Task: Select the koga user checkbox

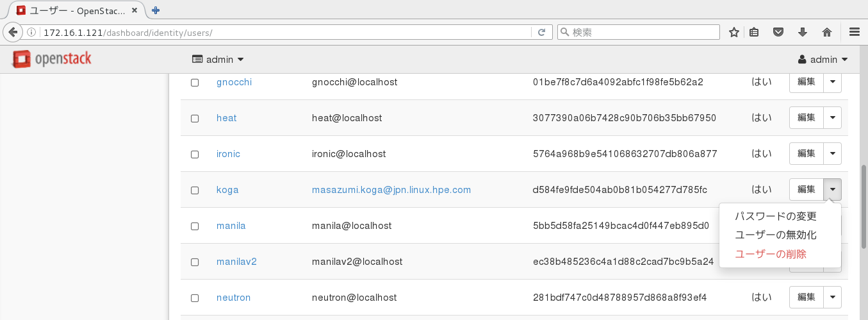Action: point(195,190)
